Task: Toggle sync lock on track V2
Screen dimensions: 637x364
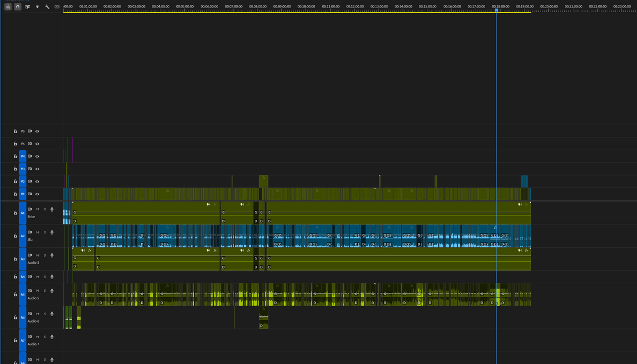Action: pos(30,181)
